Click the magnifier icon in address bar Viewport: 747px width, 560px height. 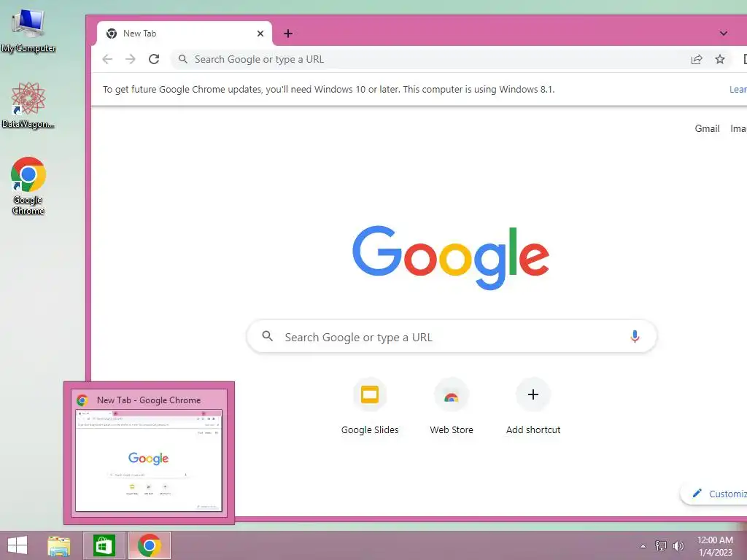(182, 59)
